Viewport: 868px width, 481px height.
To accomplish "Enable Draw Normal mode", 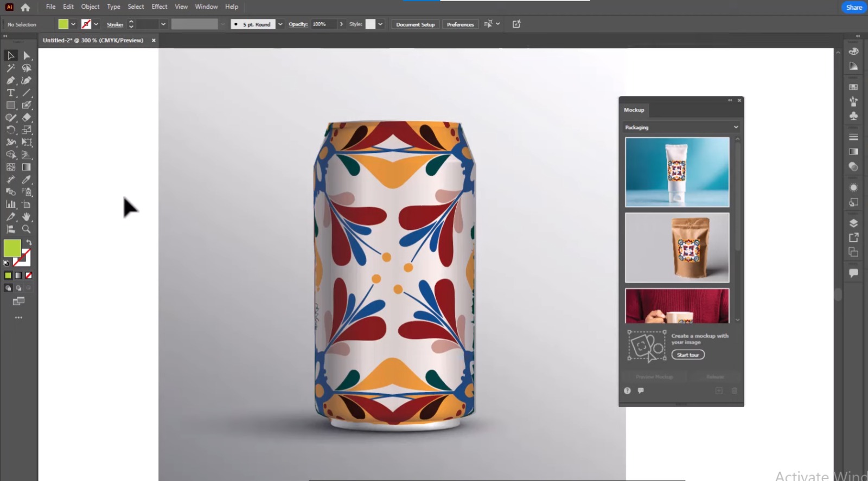I will point(8,288).
